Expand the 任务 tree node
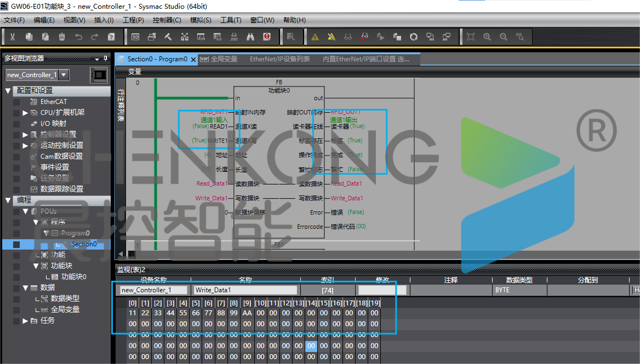 [25, 321]
